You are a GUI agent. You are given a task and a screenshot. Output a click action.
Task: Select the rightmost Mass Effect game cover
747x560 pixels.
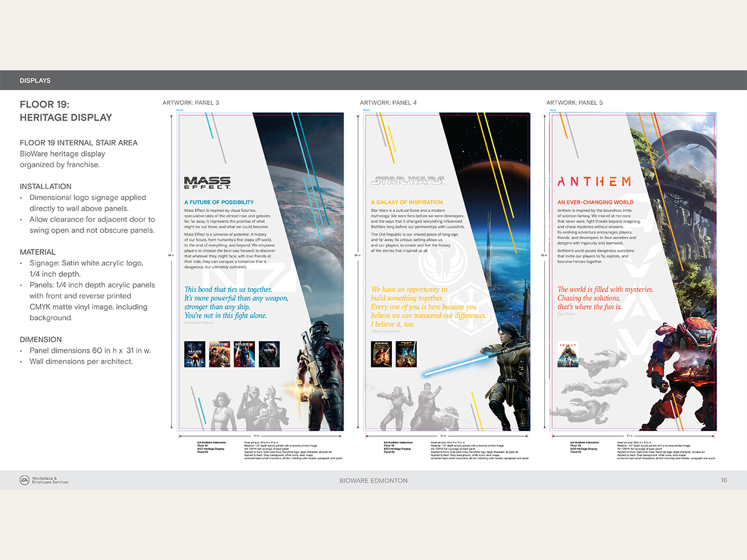point(269,354)
